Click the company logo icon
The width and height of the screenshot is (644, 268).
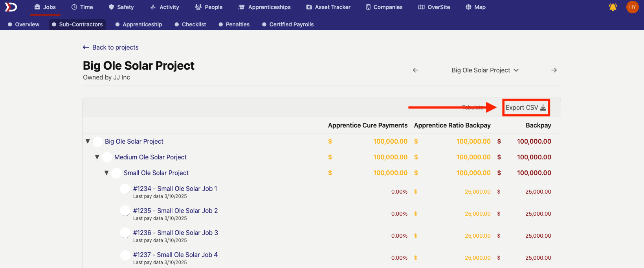coord(11,7)
